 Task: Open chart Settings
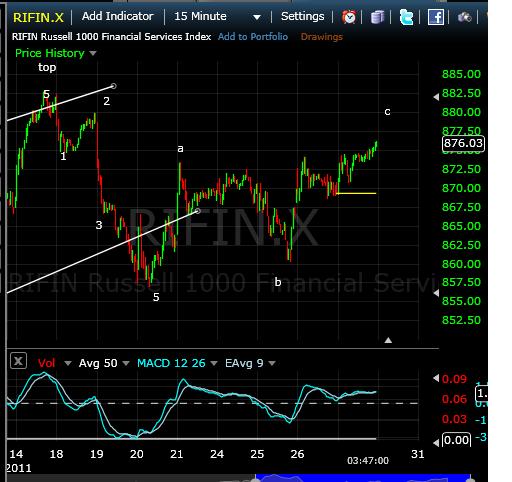[x=302, y=16]
